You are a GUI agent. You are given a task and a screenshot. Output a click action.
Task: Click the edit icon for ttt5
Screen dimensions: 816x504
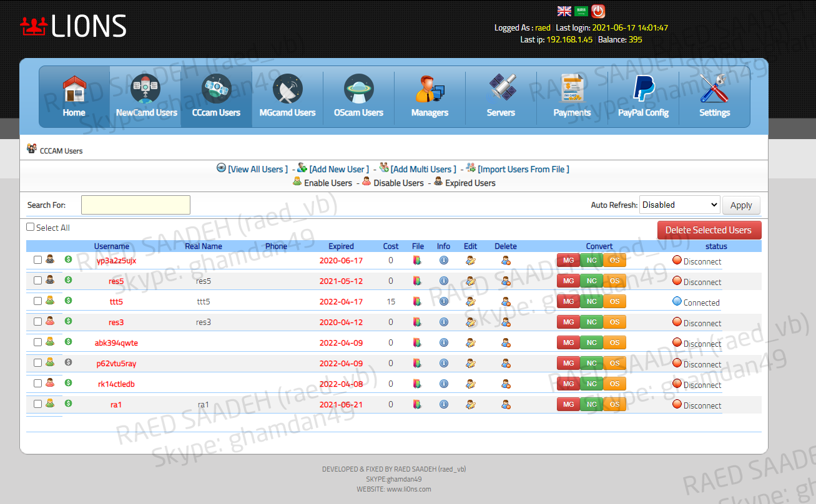[x=471, y=301]
